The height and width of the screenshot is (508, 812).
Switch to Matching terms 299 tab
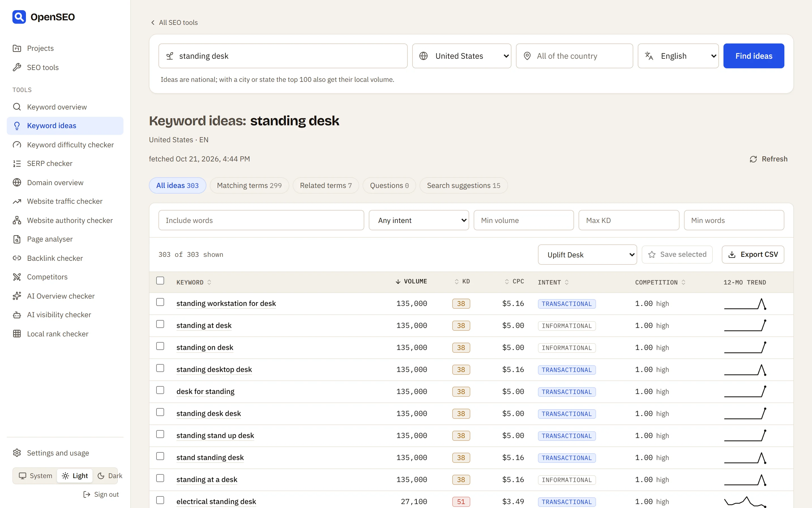coord(249,185)
